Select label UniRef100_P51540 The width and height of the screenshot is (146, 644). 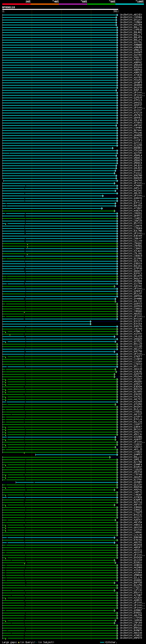pos(131,377)
